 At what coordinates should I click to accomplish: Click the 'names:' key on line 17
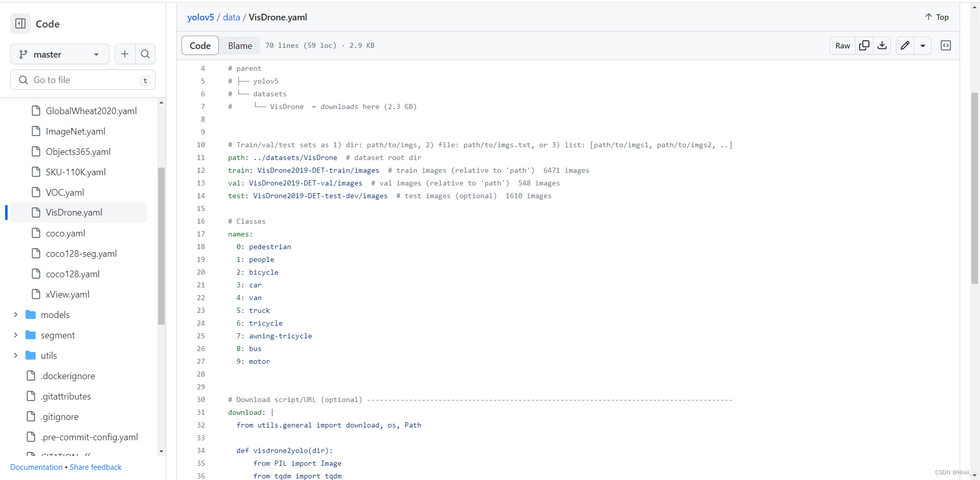click(x=240, y=234)
